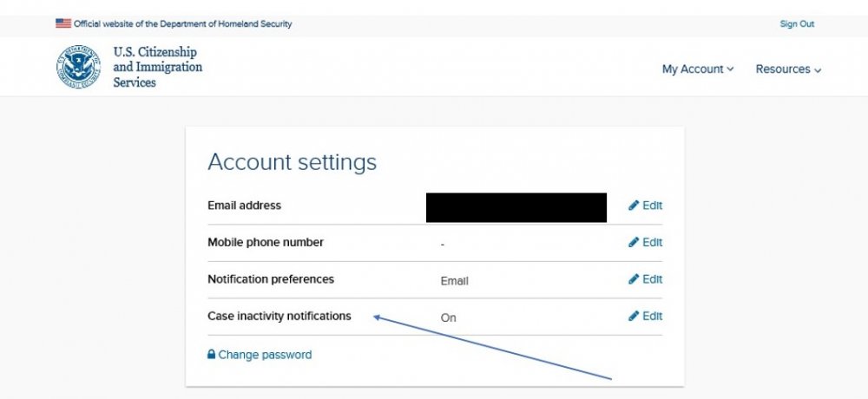Sign Out of the account
Image resolution: width=868 pixels, height=399 pixels.
[797, 23]
